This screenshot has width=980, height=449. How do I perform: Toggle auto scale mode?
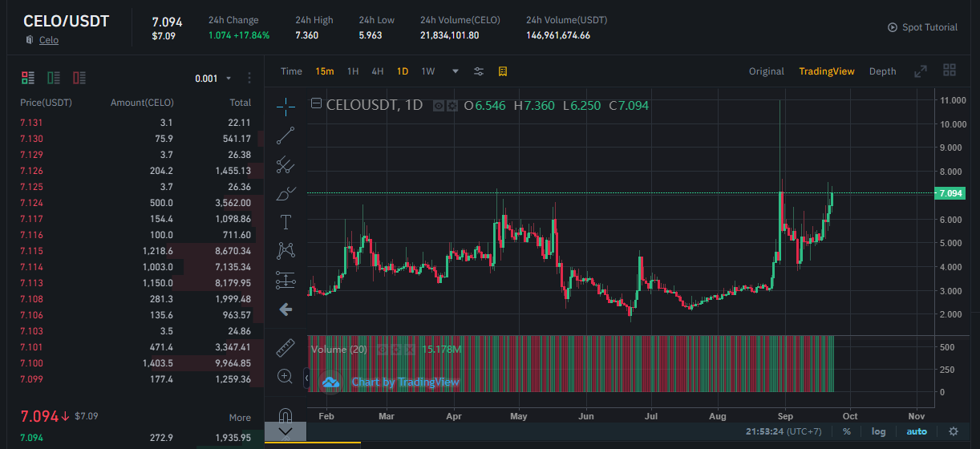coord(917,431)
